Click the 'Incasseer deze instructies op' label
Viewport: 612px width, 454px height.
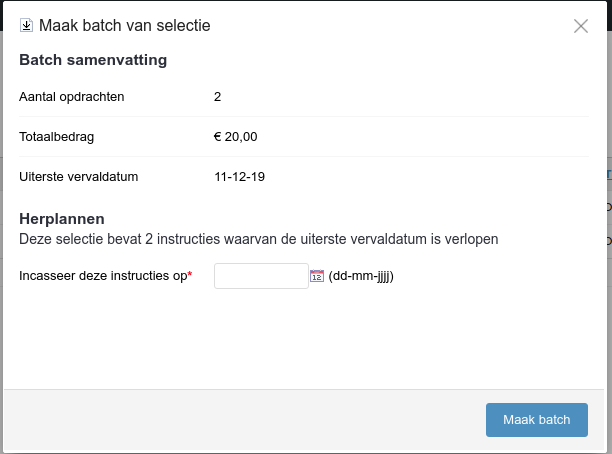click(103, 276)
